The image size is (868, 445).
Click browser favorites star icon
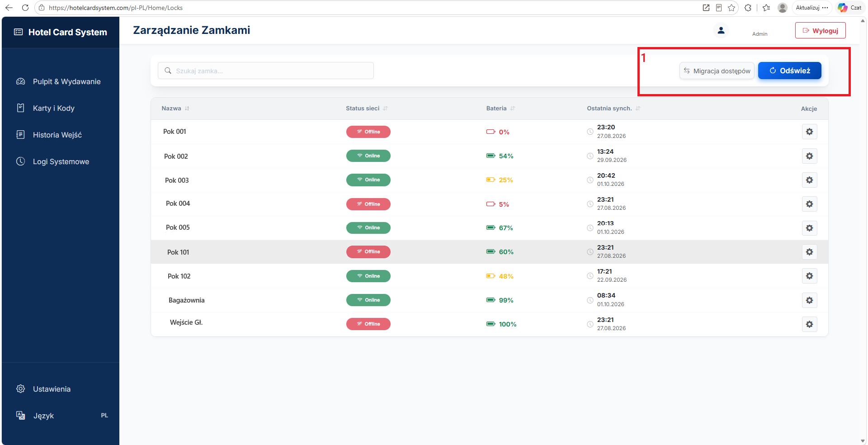[731, 8]
